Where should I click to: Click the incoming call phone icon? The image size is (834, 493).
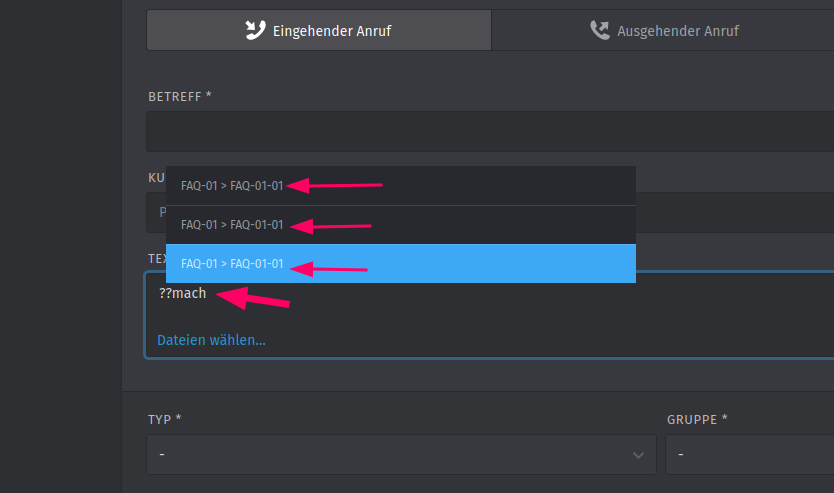[255, 30]
